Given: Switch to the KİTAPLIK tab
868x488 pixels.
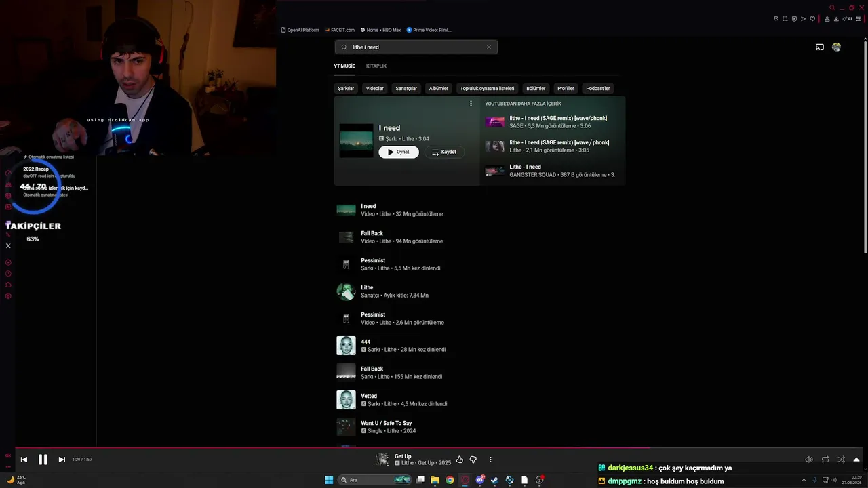Looking at the screenshot, I should pos(376,66).
